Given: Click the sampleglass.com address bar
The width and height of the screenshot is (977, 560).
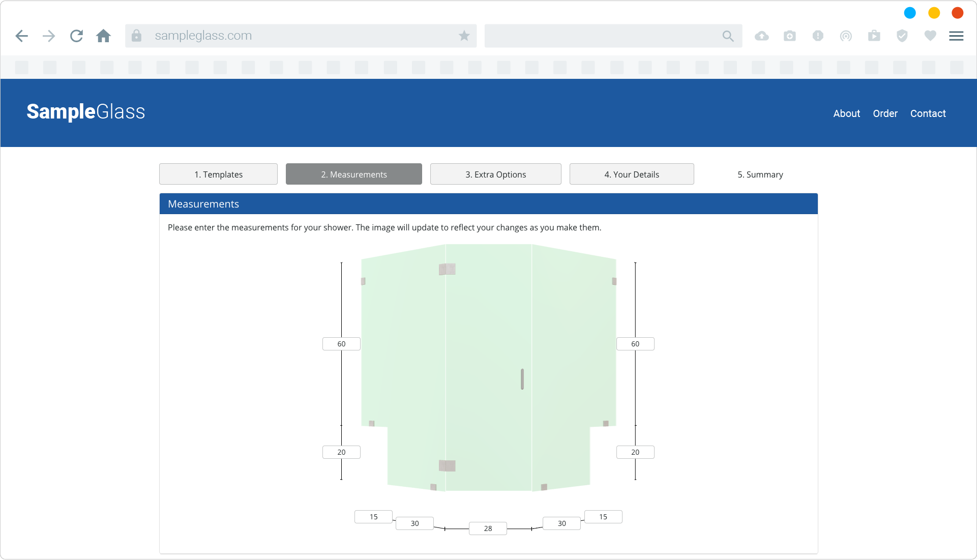Looking at the screenshot, I should [x=300, y=36].
